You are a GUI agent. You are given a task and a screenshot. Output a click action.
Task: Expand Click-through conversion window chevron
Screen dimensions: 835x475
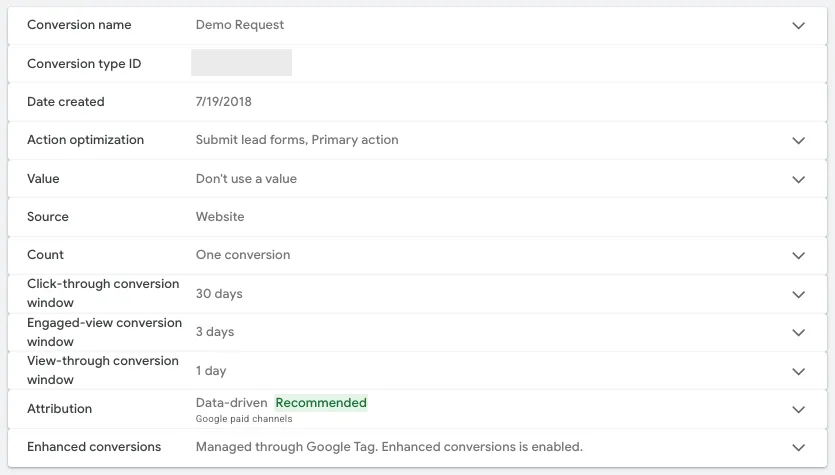pyautogui.click(x=798, y=294)
